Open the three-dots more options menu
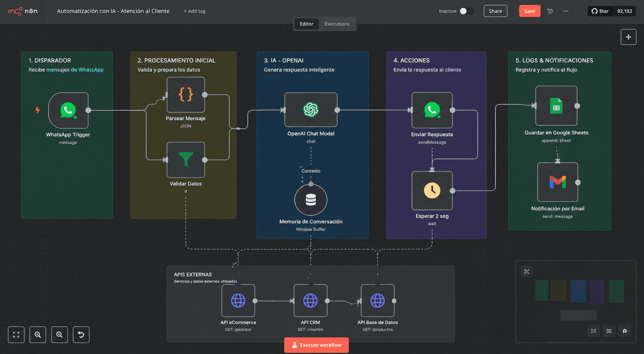This screenshot has width=644, height=354. point(566,11)
